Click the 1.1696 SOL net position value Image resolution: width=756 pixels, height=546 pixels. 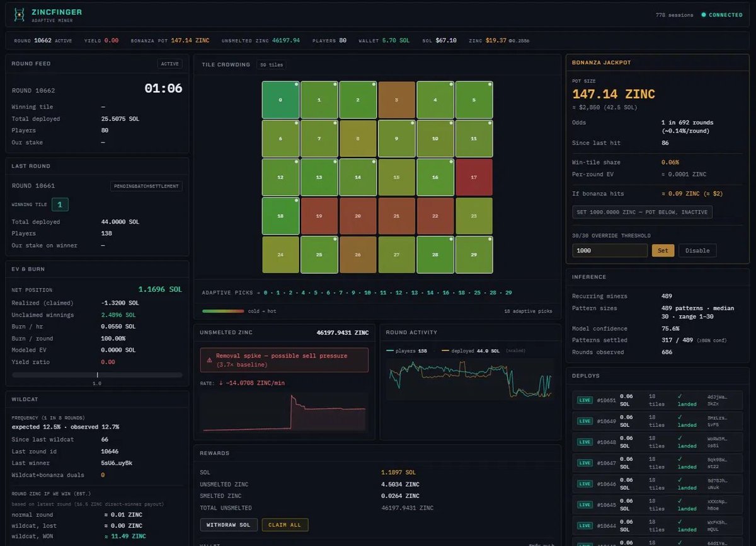(160, 289)
